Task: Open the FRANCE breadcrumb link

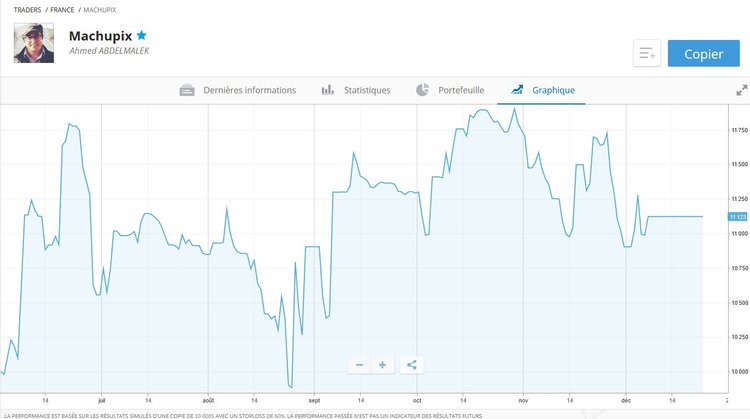Action: tap(63, 9)
